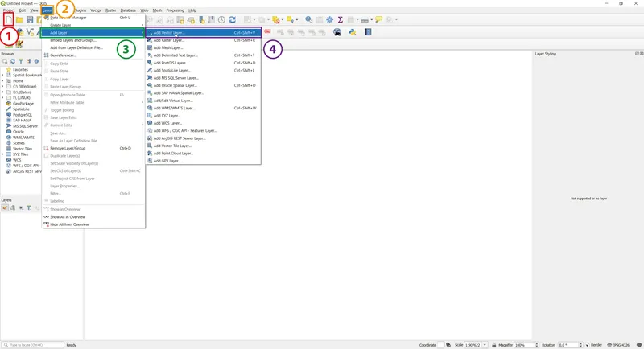Collapse all items in Browser panel
Viewport: 644px width, 349px height.
28,61
